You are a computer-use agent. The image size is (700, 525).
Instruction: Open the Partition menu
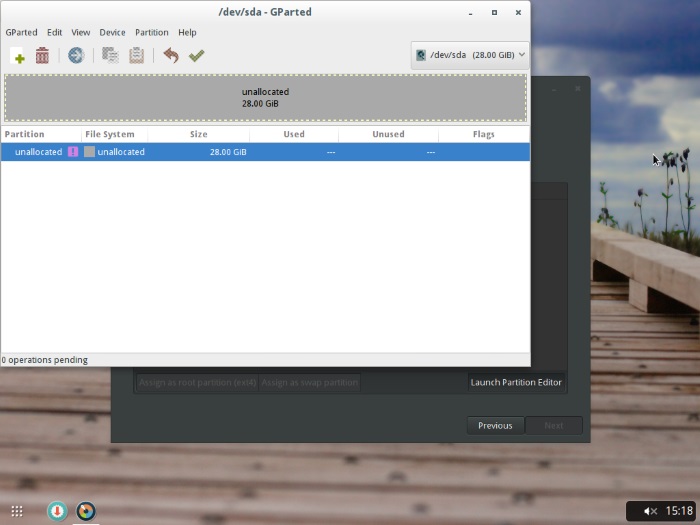click(152, 33)
